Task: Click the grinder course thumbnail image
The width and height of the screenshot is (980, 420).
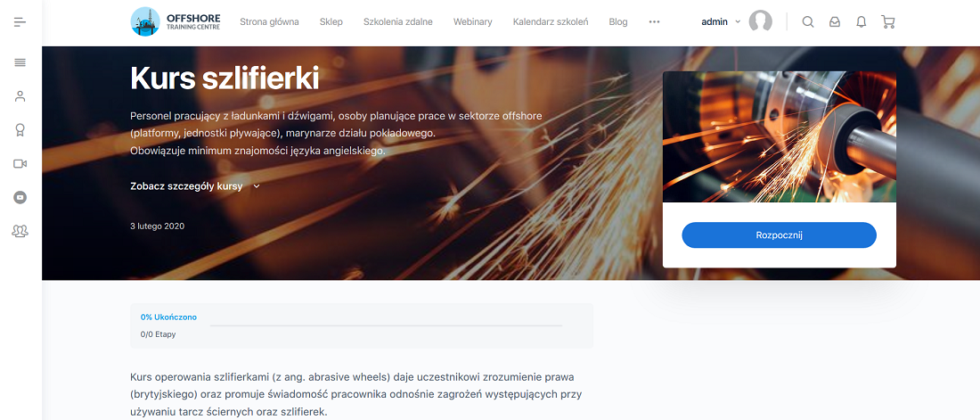Action: (780, 136)
